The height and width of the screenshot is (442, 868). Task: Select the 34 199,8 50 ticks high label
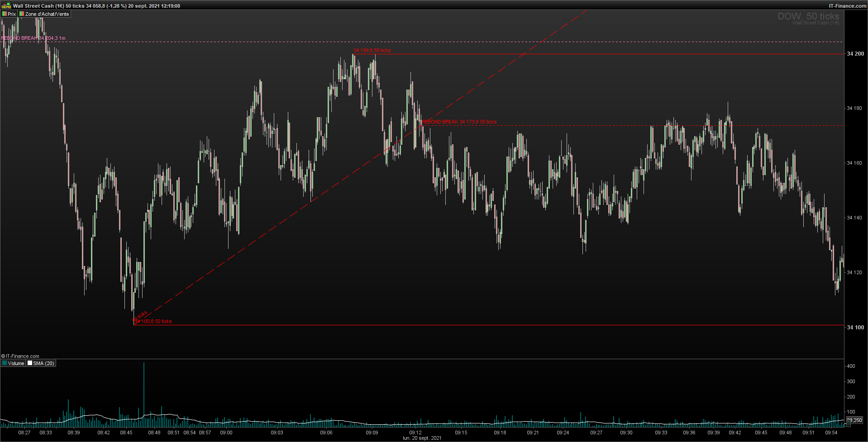[372, 50]
